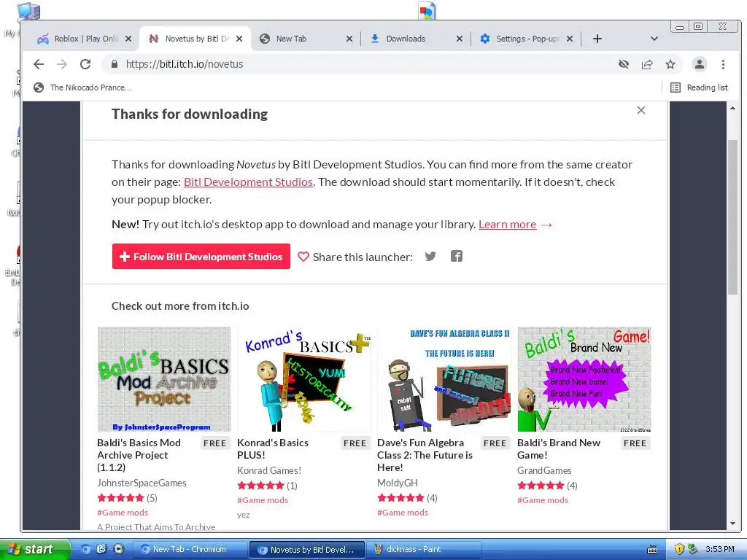
Task: Click the forward navigation arrow
Action: click(62, 64)
